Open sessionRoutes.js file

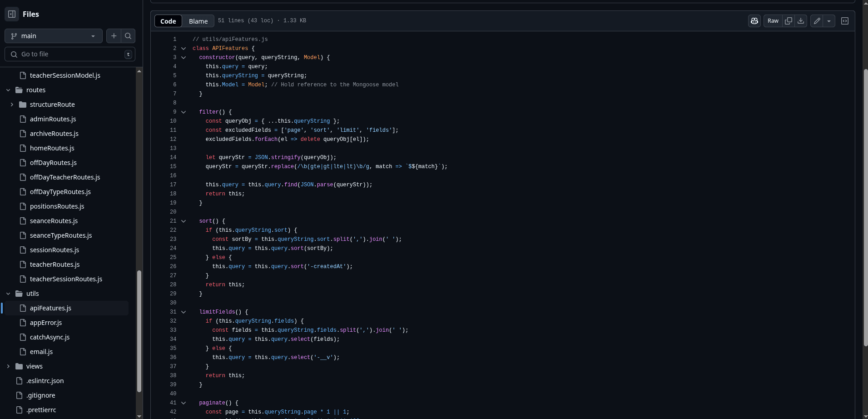[x=55, y=250]
